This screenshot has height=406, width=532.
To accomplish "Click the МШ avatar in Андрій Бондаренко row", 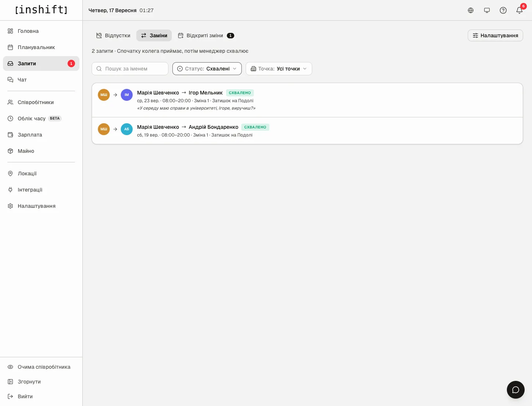I will click(x=104, y=129).
